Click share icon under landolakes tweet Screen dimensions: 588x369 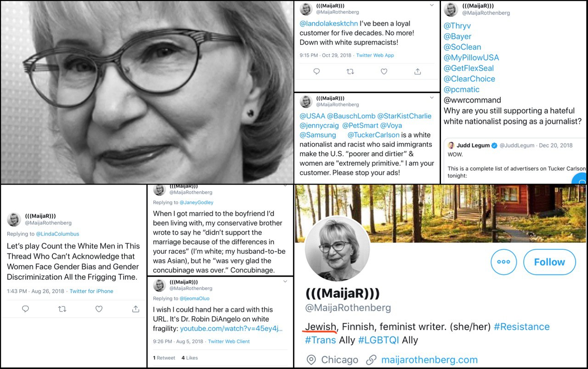[x=418, y=72]
